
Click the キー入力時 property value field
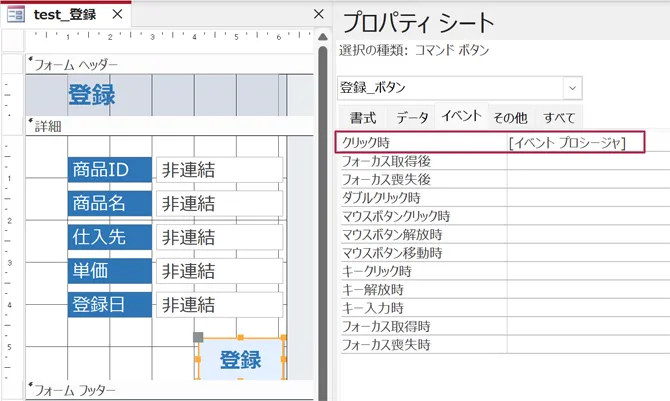[585, 307]
